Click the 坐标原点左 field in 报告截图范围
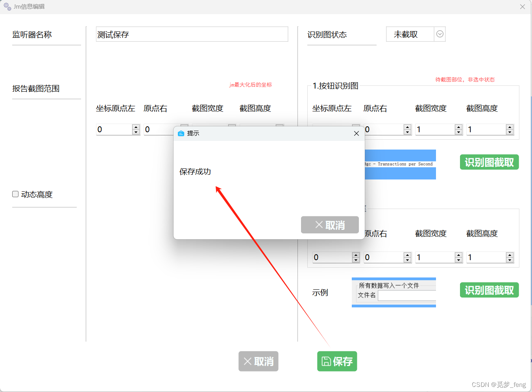The width and height of the screenshot is (532, 392). click(114, 129)
